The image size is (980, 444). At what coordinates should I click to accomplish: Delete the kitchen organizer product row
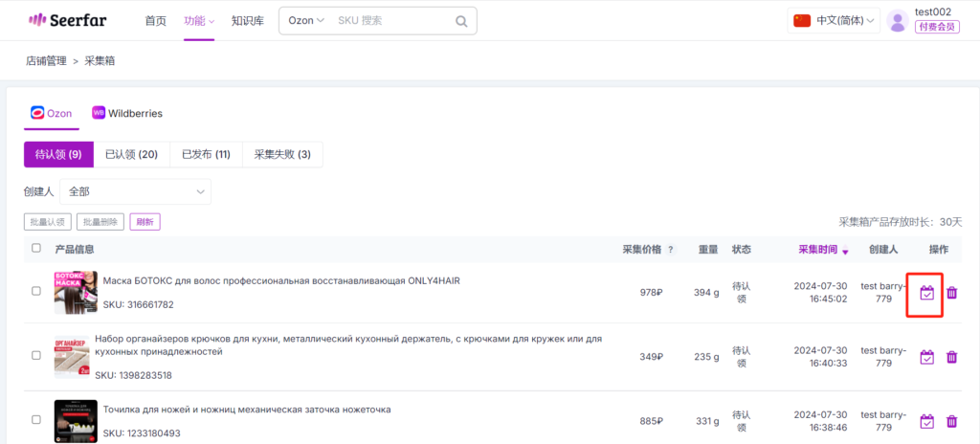951,357
